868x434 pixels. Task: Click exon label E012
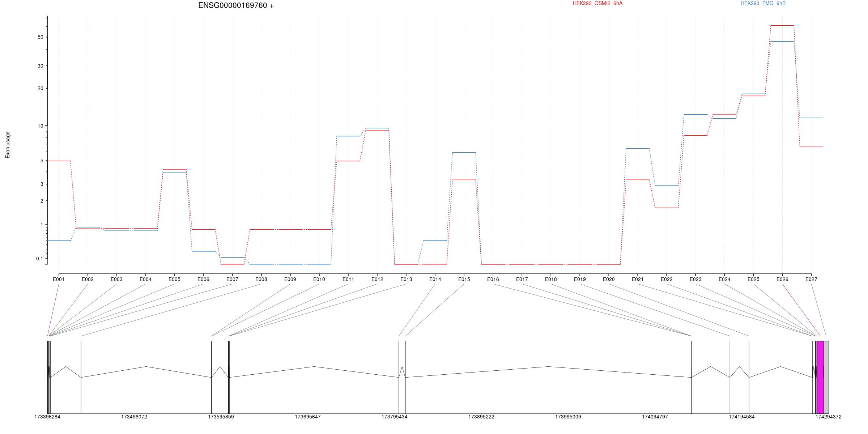pos(377,279)
